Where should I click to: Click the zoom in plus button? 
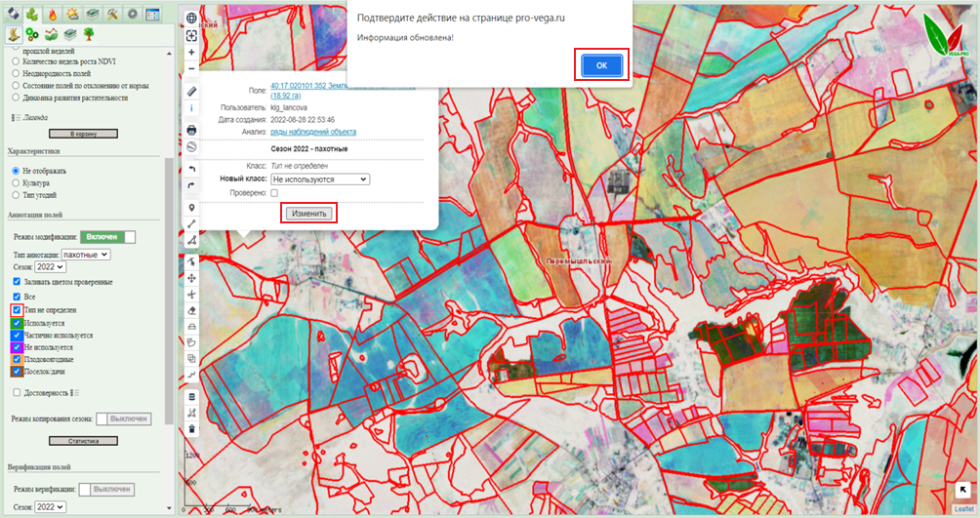tap(191, 52)
